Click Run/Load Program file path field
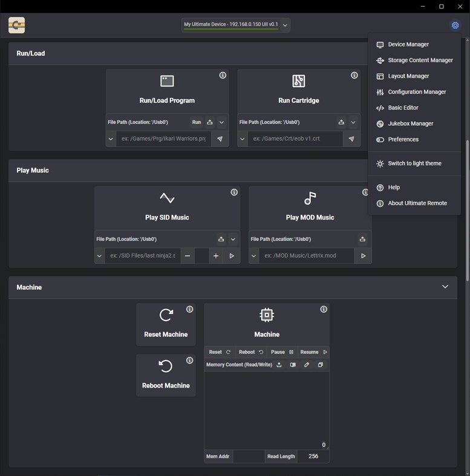Screen dimensions: 470x476 click(x=164, y=139)
